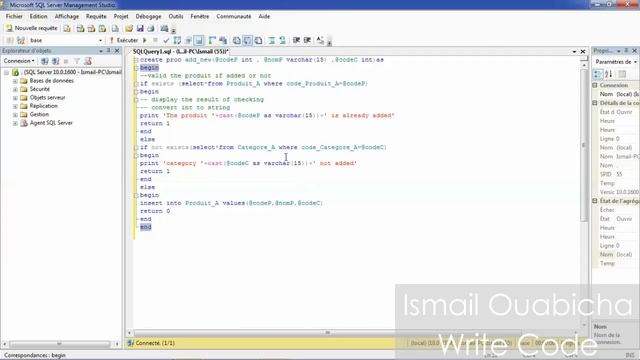Click the Parse checkmark icon
Viewport: 640px width, 360px height.
166,40
